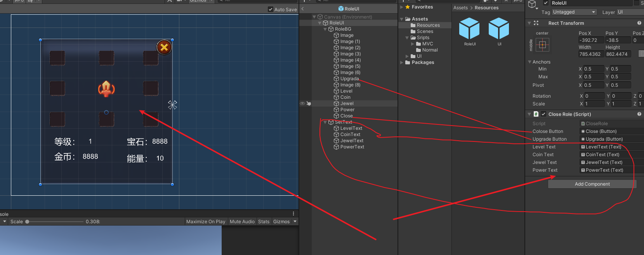Select JewelText in Hierarchy
644x255 pixels.
coord(352,141)
